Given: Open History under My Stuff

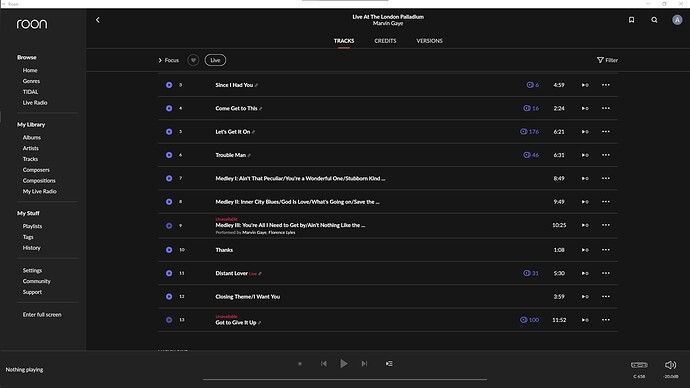Looking at the screenshot, I should pos(32,248).
